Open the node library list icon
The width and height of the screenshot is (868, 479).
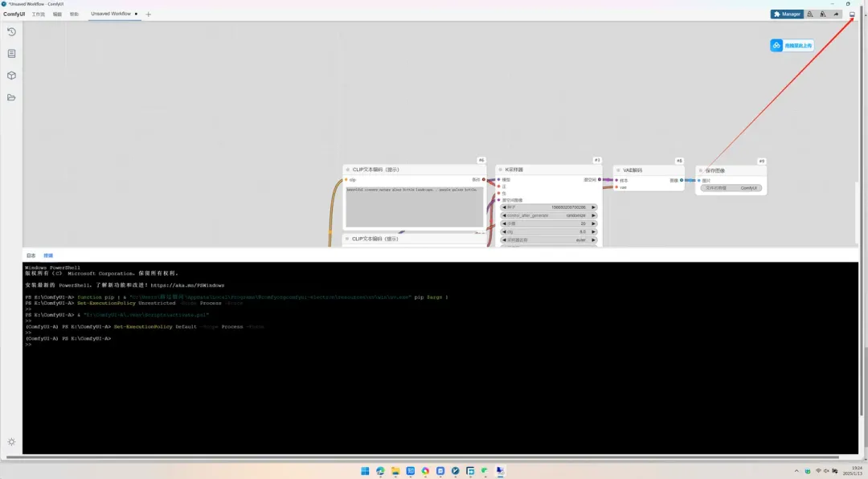point(11,54)
